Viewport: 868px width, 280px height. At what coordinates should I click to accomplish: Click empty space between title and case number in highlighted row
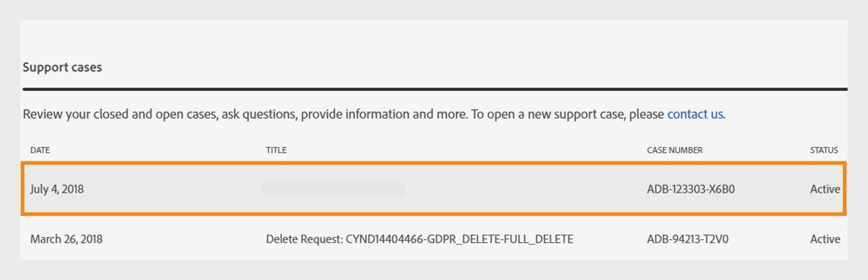[523, 189]
